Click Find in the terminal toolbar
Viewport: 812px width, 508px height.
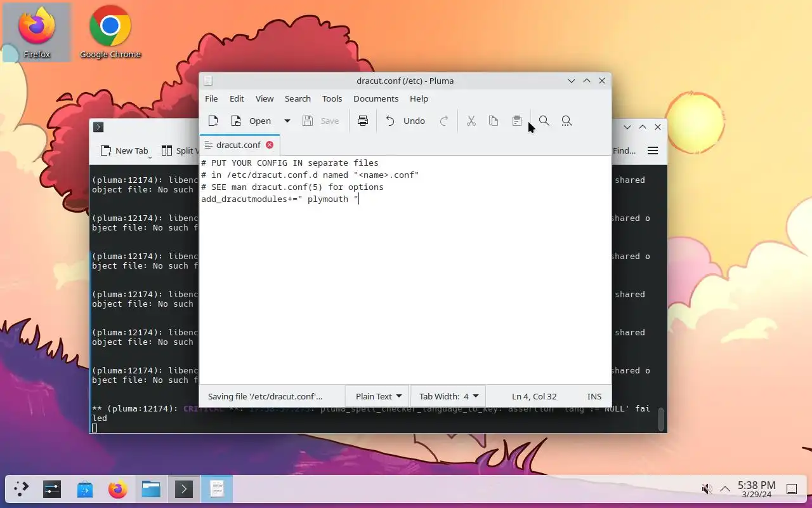pyautogui.click(x=624, y=150)
